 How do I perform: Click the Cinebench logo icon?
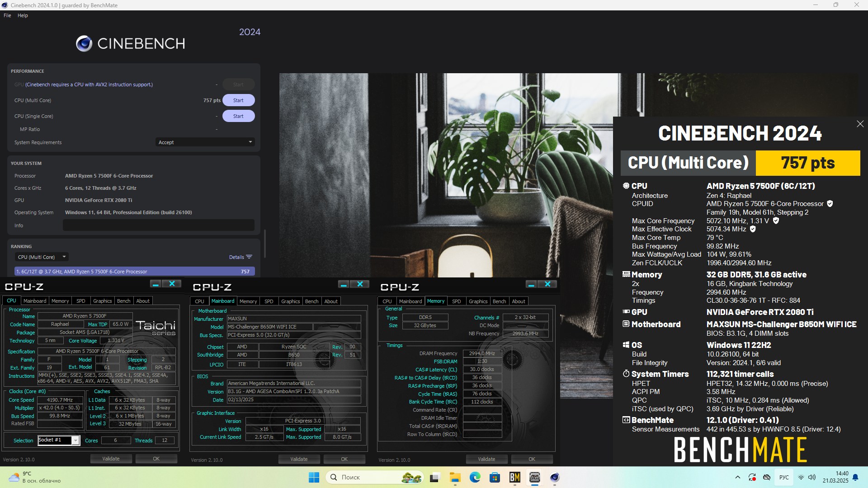tap(84, 43)
